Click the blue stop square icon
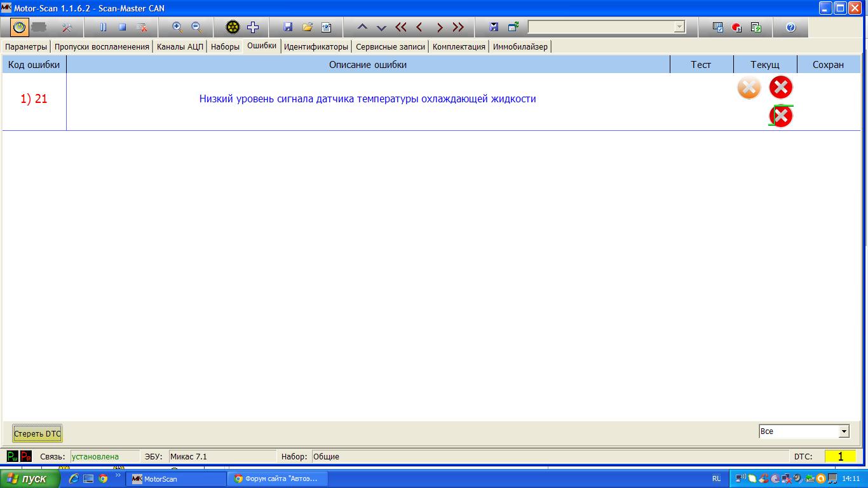 (x=123, y=27)
